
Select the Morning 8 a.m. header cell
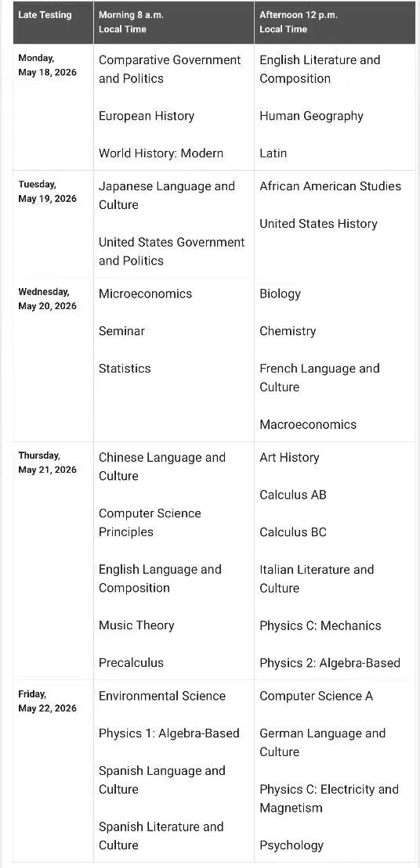(x=173, y=22)
